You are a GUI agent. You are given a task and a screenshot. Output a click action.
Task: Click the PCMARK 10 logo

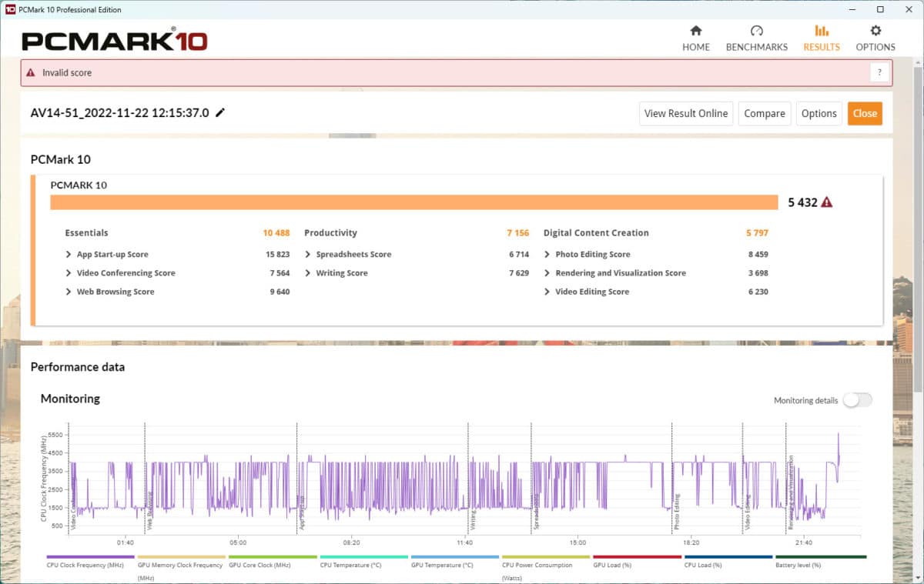click(x=114, y=39)
